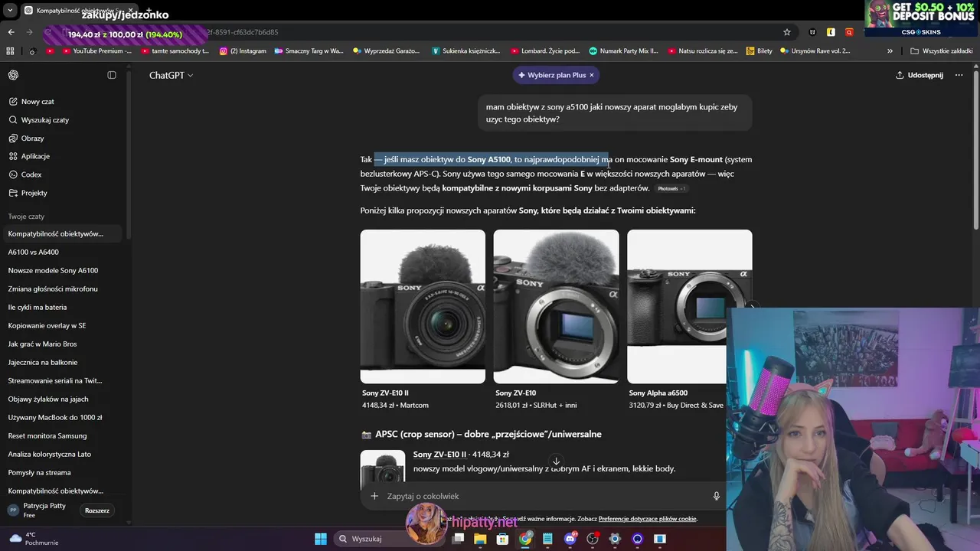
Task: Click the plus attach icon in composer
Action: pos(374,496)
